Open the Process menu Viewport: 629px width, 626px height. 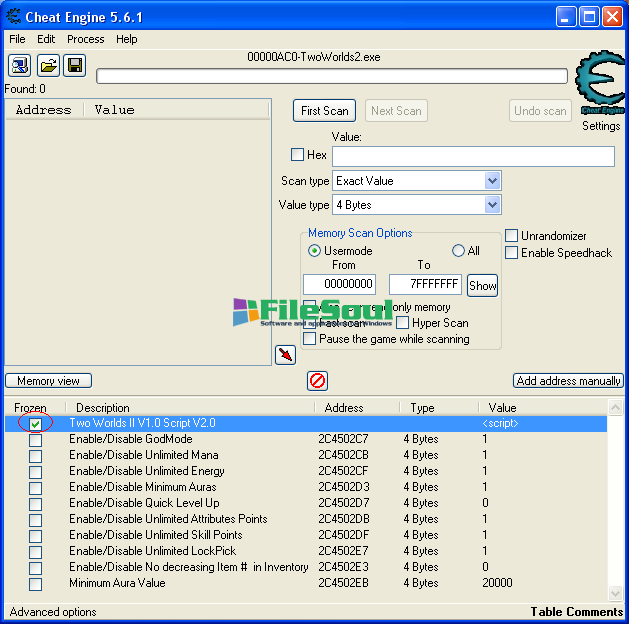85,39
